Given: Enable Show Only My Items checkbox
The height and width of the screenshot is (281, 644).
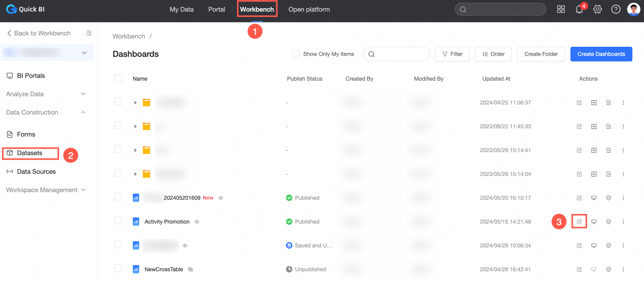Looking at the screenshot, I should click(x=296, y=54).
